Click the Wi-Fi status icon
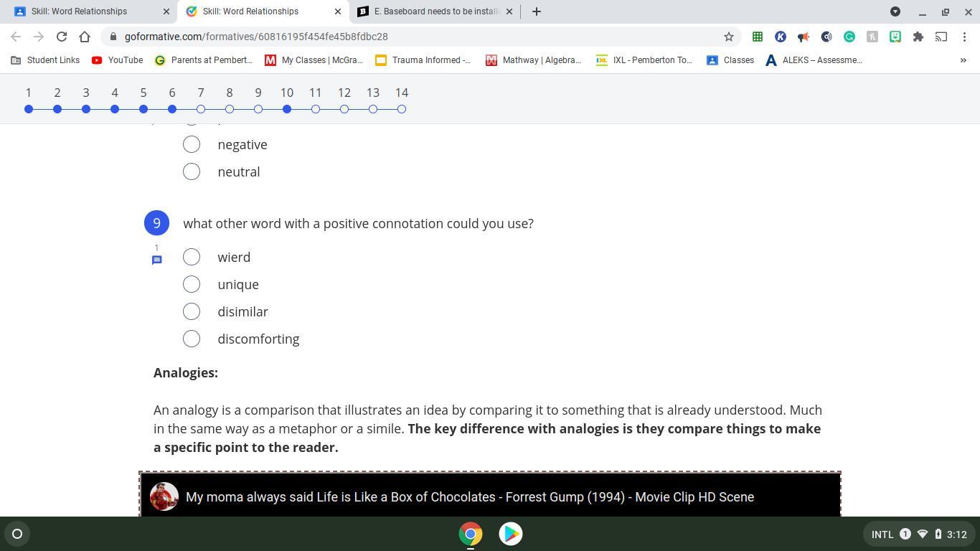This screenshot has width=980, height=551. (x=923, y=534)
